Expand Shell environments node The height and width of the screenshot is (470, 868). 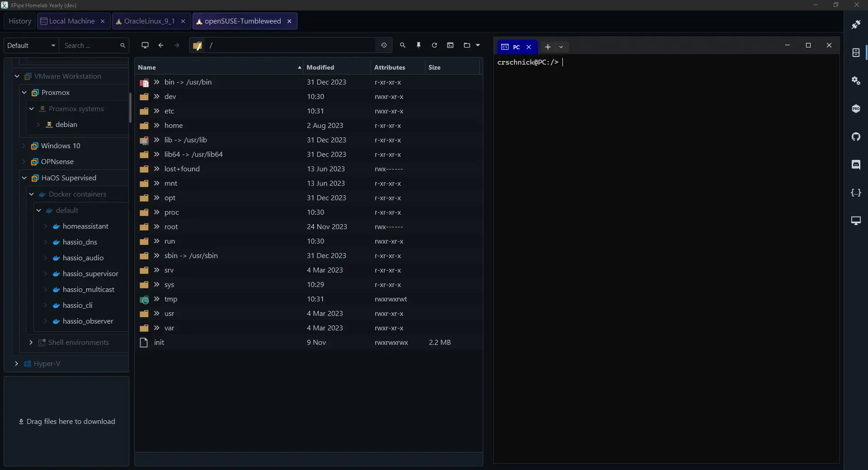coord(31,343)
